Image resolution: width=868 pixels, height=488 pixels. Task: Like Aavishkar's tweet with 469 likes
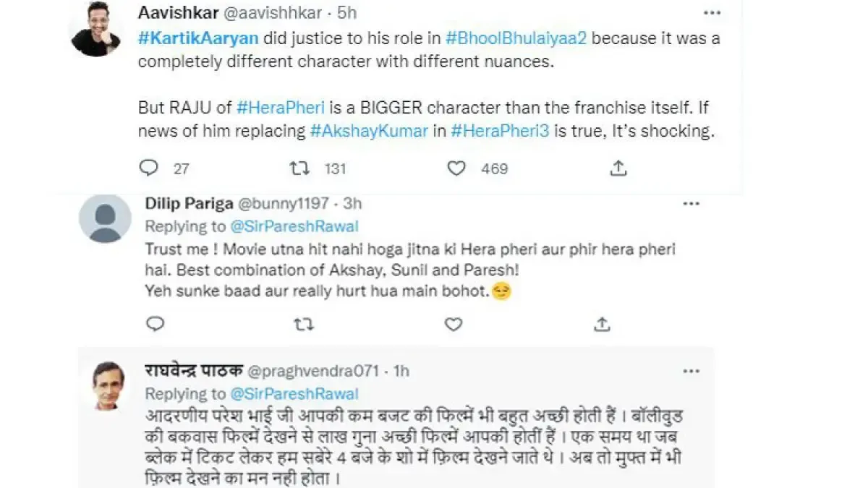[456, 168]
